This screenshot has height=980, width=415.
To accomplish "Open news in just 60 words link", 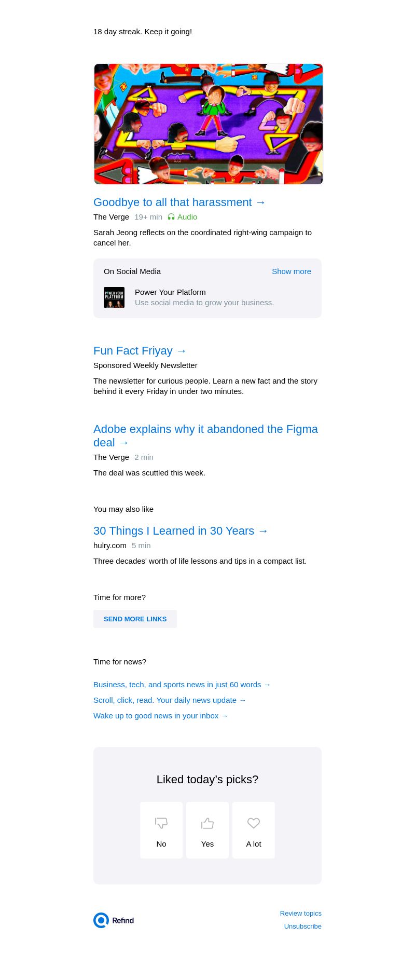I will click(182, 685).
